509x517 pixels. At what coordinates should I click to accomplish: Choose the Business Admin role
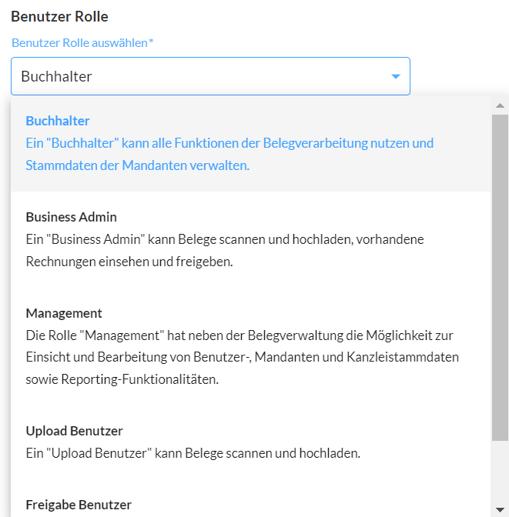(x=71, y=217)
